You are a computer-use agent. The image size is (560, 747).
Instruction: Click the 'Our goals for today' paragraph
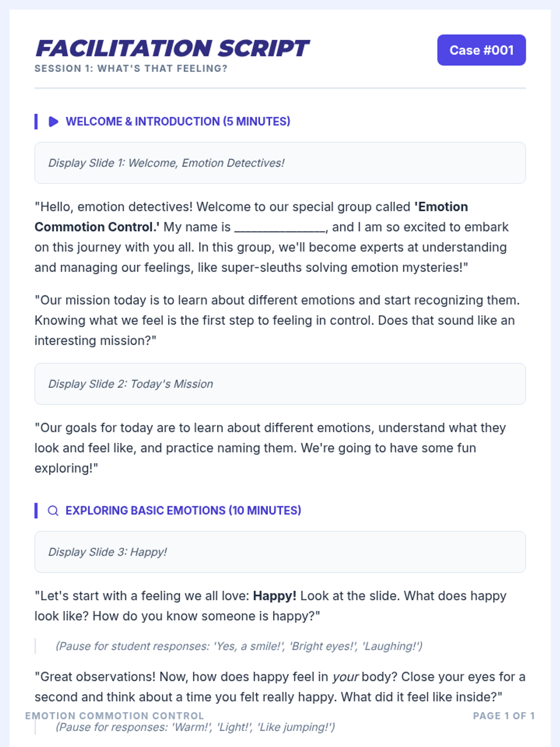(x=271, y=448)
